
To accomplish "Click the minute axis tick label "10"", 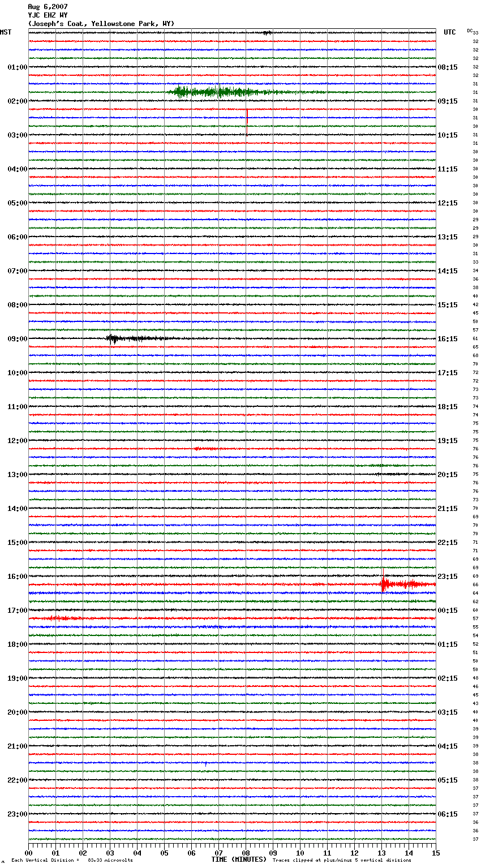I will [300, 853].
